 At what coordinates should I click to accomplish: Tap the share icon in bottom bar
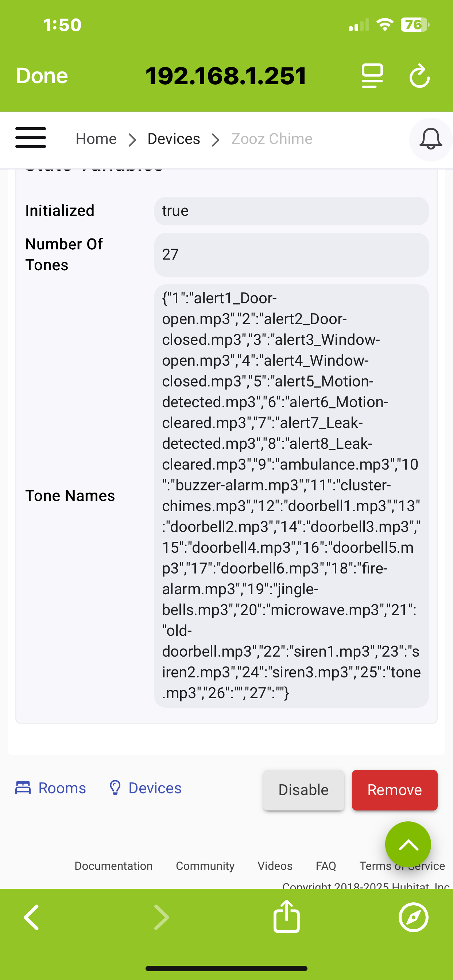click(x=286, y=917)
